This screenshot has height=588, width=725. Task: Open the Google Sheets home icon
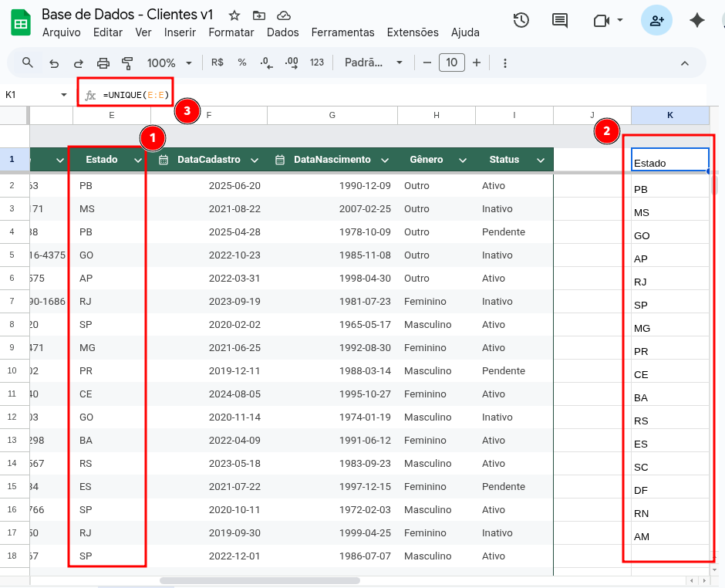(x=20, y=23)
